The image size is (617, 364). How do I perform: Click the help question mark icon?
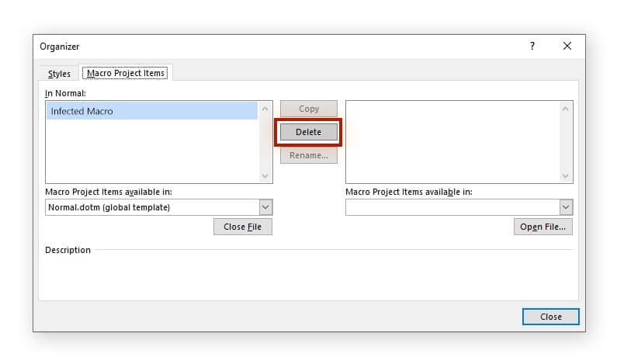(532, 46)
